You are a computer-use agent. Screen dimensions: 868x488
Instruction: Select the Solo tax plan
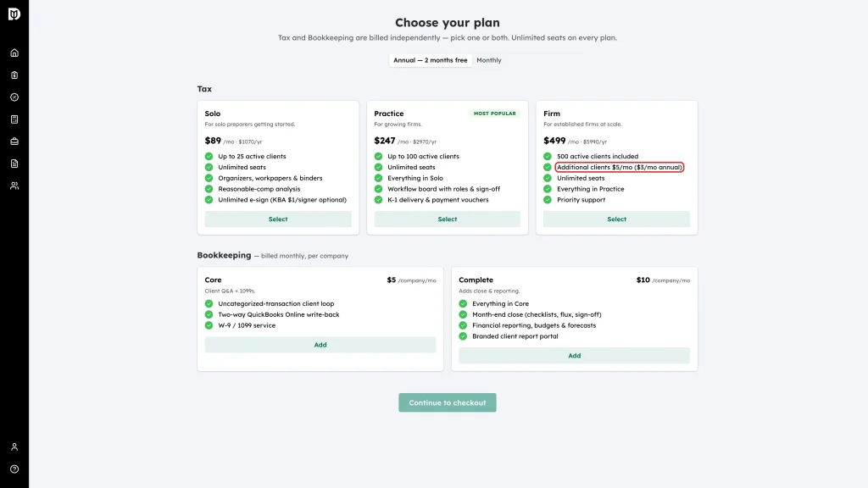pos(278,219)
